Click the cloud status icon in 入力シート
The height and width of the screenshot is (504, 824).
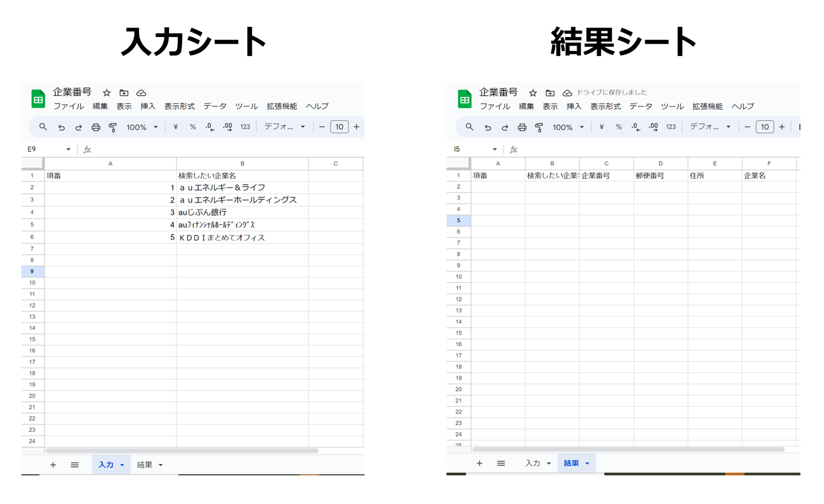pyautogui.click(x=141, y=92)
